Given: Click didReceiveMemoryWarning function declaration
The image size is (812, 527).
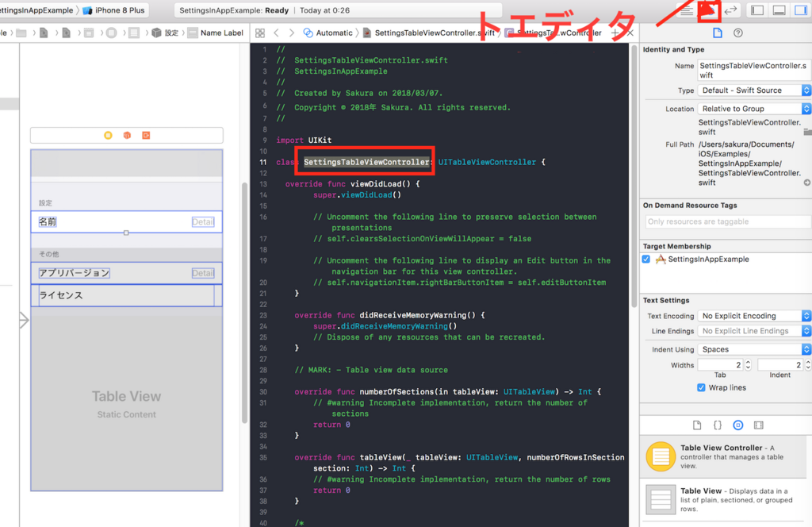Looking at the screenshot, I should click(x=389, y=315).
